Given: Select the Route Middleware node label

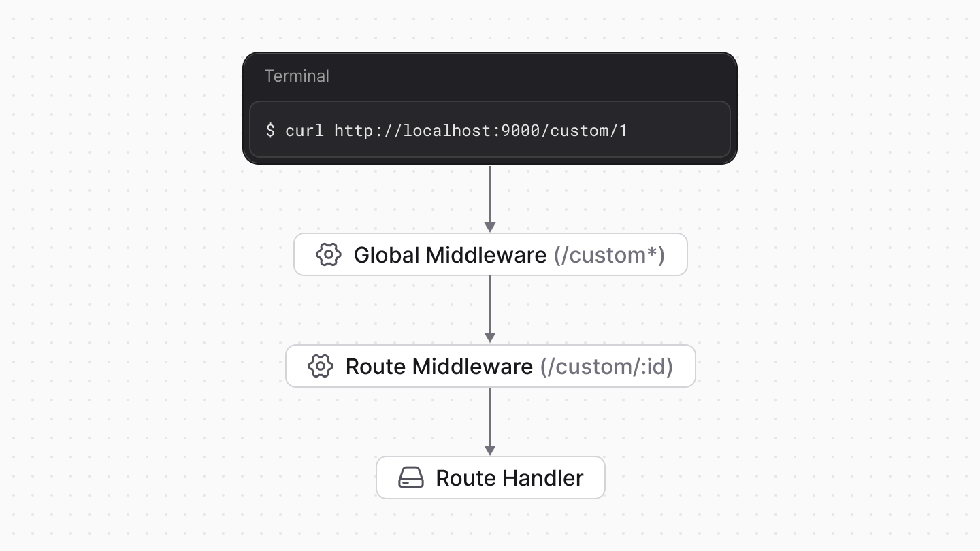Looking at the screenshot, I should (442, 366).
